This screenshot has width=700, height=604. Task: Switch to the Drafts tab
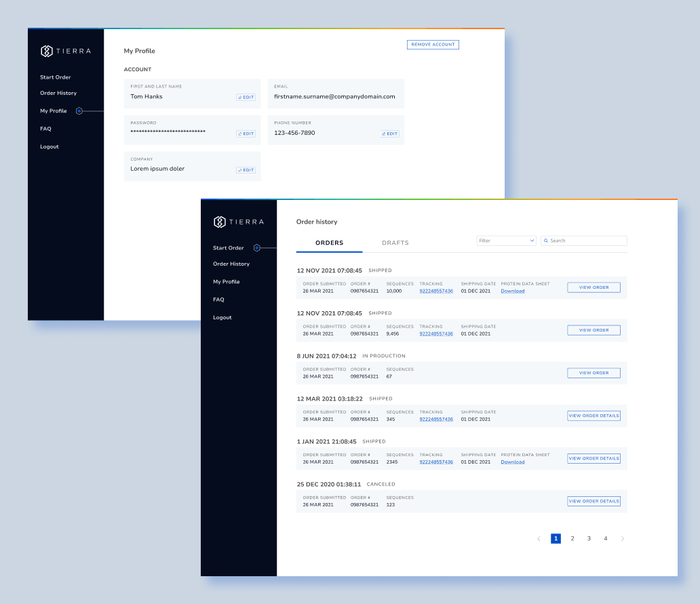[x=395, y=243]
